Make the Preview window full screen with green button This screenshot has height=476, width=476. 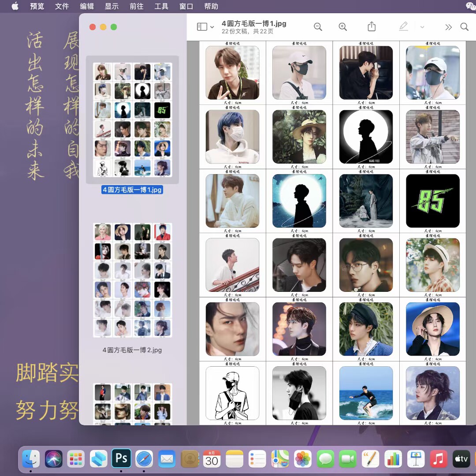pyautogui.click(x=114, y=27)
